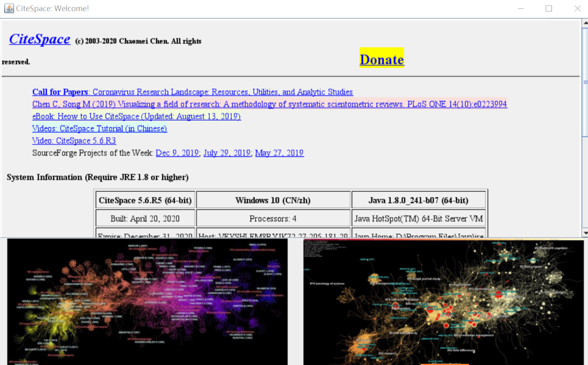Open Chen C, Song M (2019) PLoS ONE article
Viewport: 588px width, 365px height.
click(269, 104)
